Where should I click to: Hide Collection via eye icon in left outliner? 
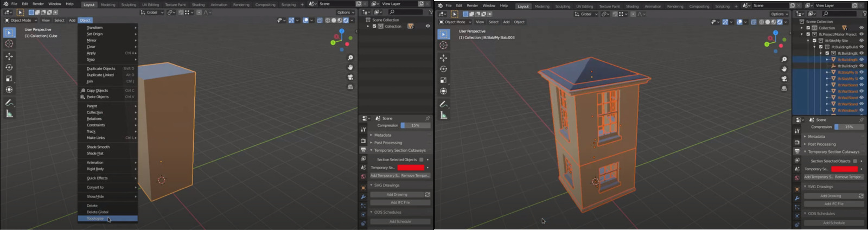(x=427, y=26)
